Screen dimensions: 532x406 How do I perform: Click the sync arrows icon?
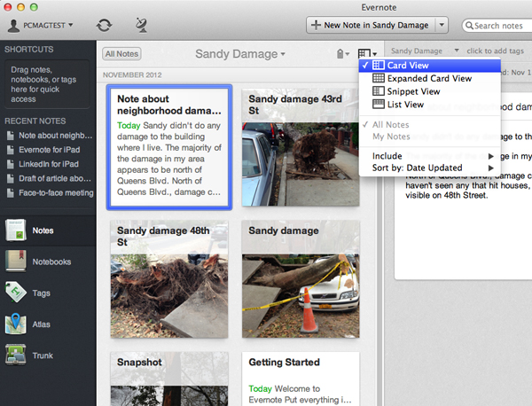(104, 26)
